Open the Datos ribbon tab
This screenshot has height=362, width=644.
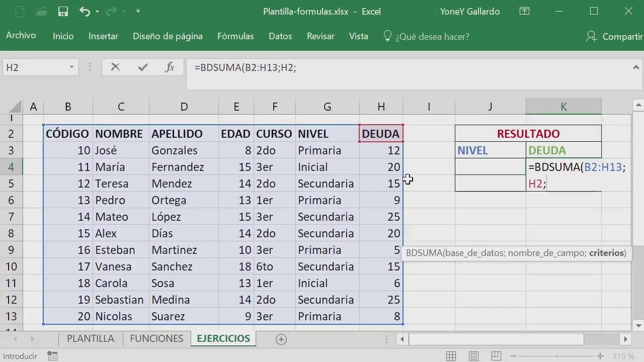tap(280, 36)
